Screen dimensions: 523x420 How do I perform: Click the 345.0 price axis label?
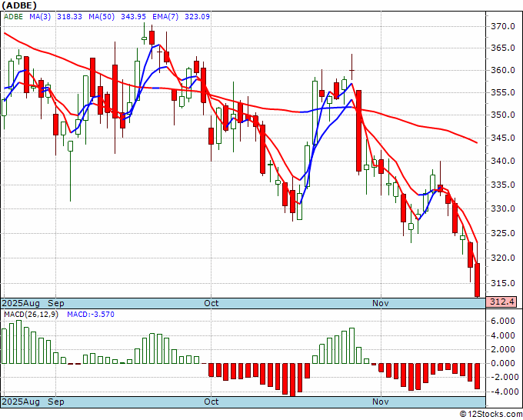[x=503, y=138]
